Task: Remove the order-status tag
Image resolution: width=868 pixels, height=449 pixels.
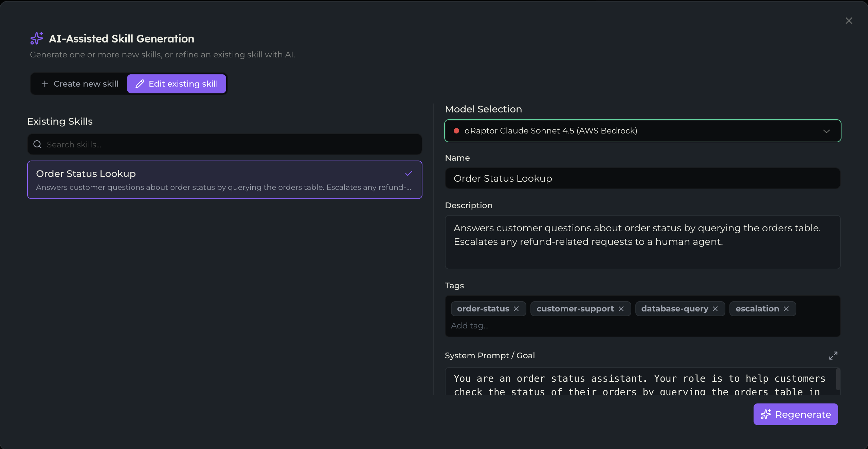Action: [x=516, y=309]
